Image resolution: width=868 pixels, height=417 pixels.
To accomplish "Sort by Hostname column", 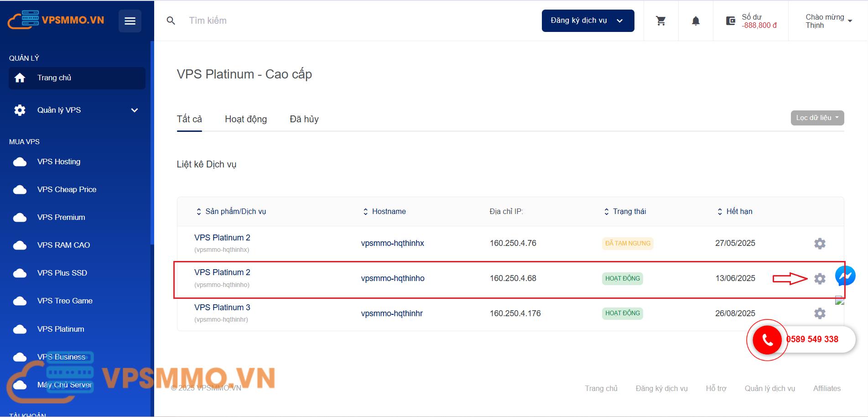I will pos(384,212).
